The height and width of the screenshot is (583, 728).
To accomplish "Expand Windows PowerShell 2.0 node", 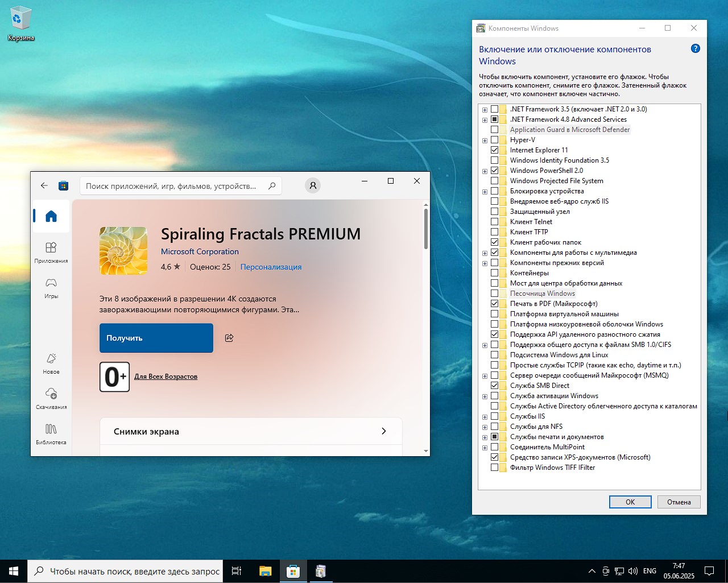I will pos(485,171).
